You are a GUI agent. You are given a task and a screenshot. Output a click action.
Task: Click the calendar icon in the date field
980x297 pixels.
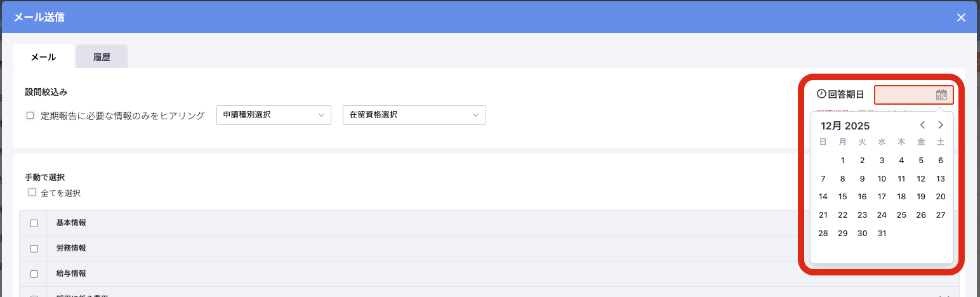(x=941, y=95)
